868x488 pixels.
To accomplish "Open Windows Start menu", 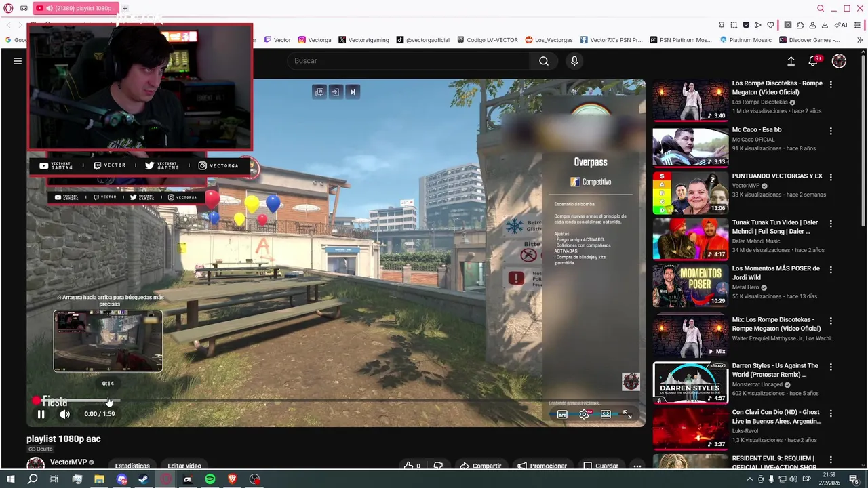I will [11, 479].
